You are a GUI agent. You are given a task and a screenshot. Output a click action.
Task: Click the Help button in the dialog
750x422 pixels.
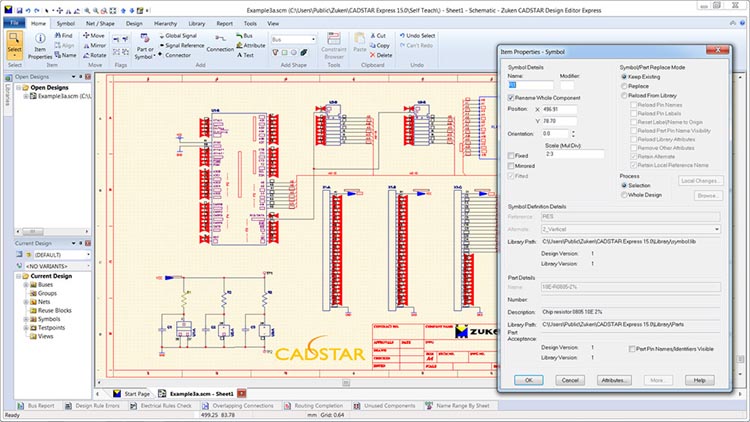699,380
